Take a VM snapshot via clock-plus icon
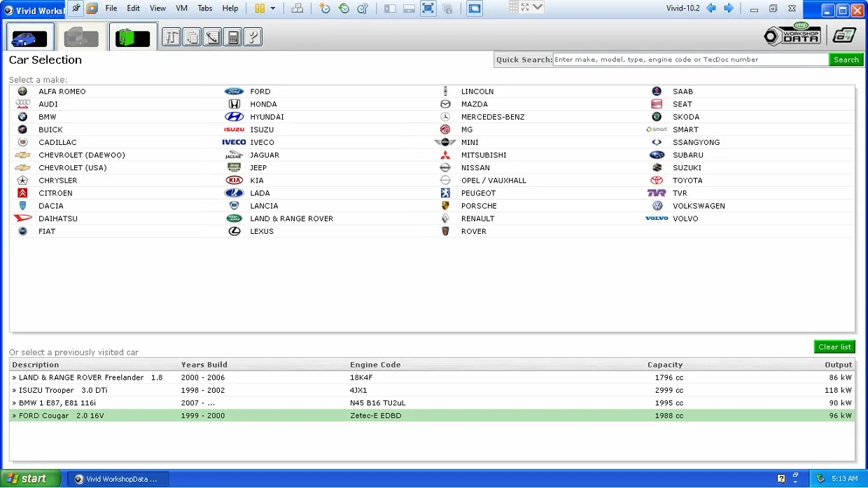The width and height of the screenshot is (868, 488). click(324, 8)
